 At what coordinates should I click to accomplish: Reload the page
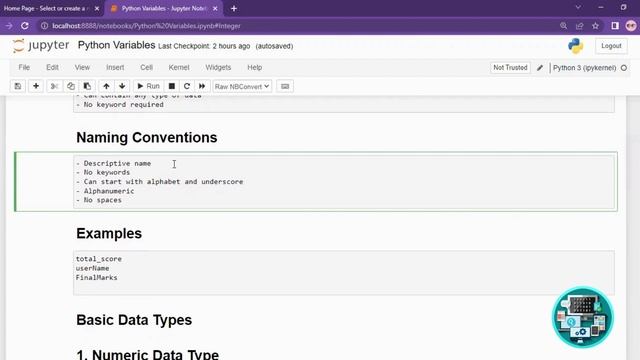click(25, 26)
